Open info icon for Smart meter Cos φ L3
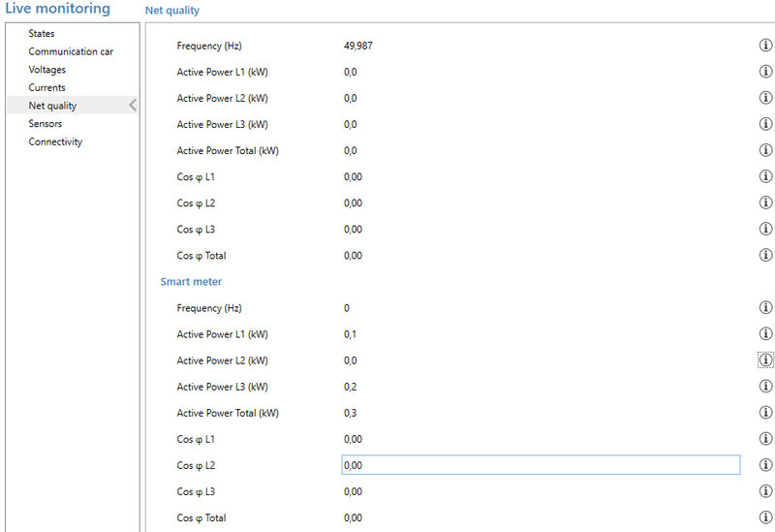The image size is (775, 532). tap(765, 491)
